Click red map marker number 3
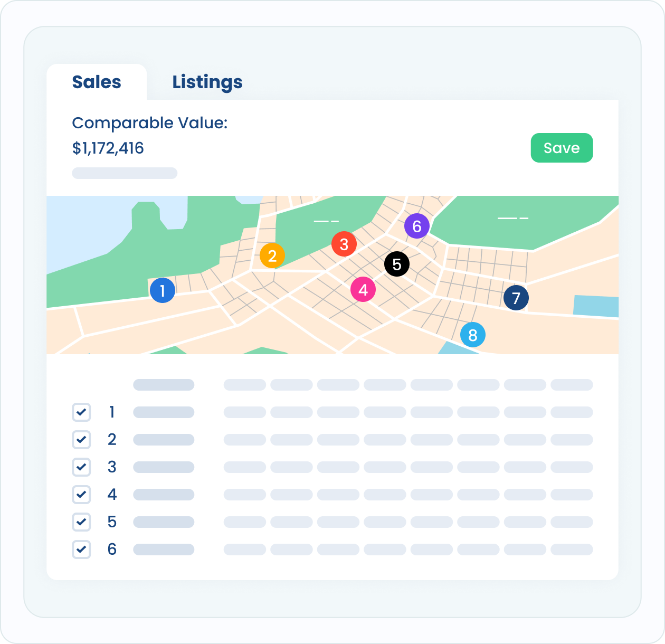Image resolution: width=665 pixels, height=644 pixels. point(344,244)
